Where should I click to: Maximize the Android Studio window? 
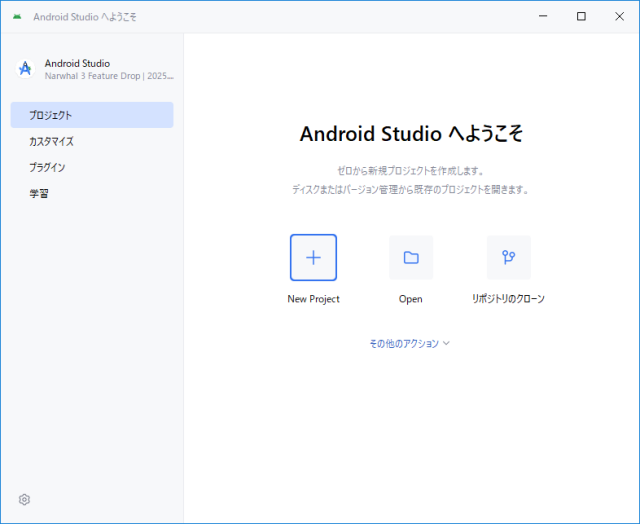pos(581,16)
